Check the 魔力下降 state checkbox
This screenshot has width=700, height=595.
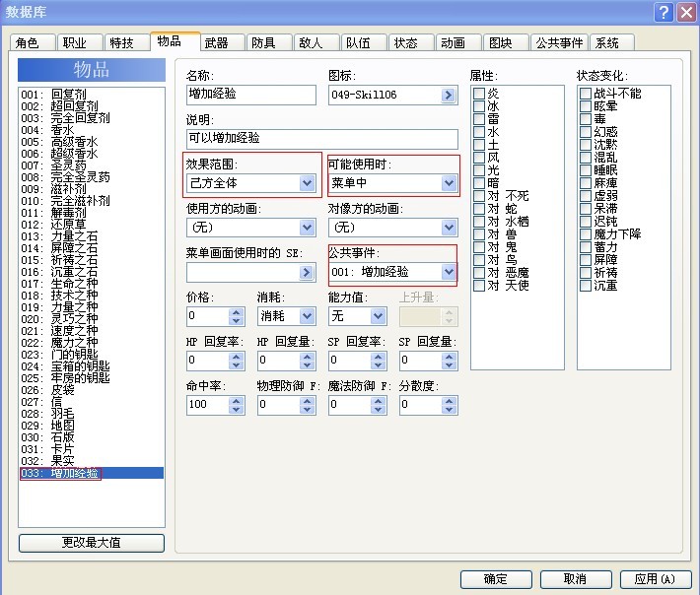pos(586,234)
